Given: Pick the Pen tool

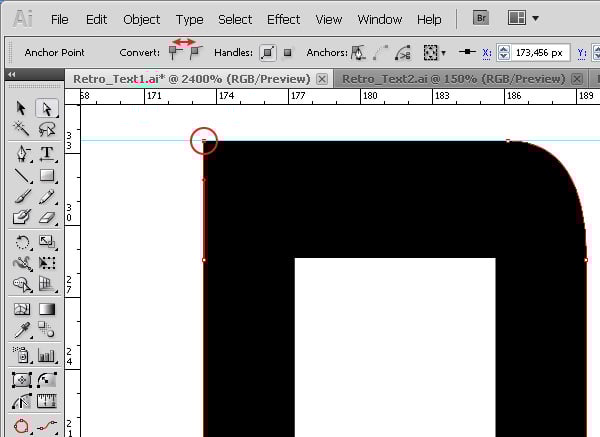Looking at the screenshot, I should pyautogui.click(x=22, y=153).
